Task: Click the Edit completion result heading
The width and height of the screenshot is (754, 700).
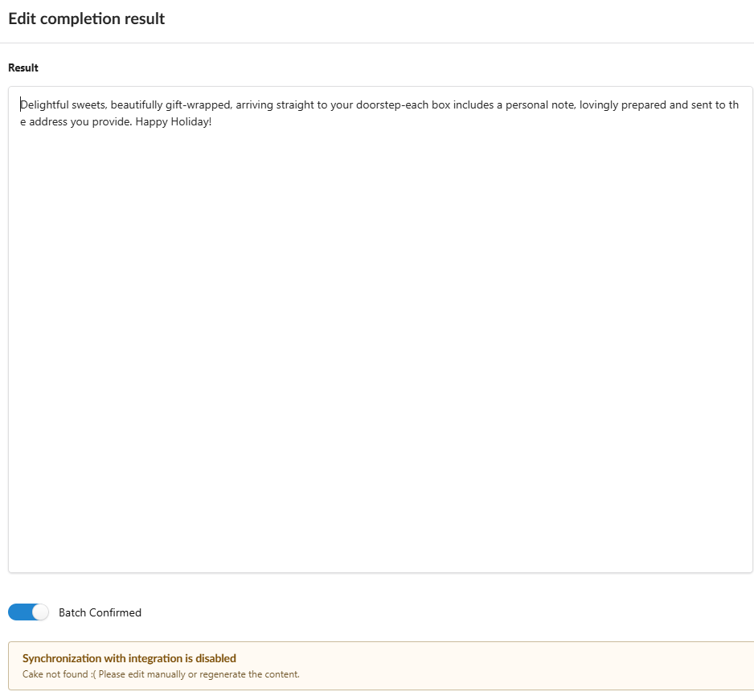Action: pos(87,18)
